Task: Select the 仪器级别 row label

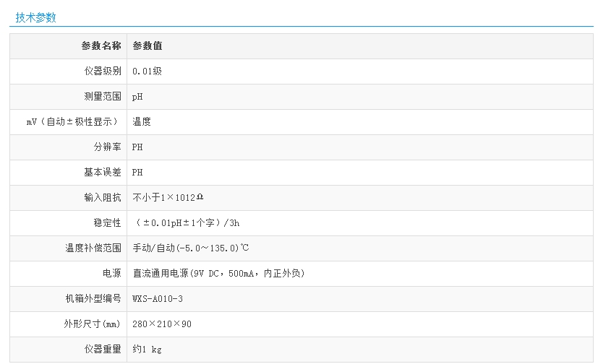Action: tap(103, 71)
